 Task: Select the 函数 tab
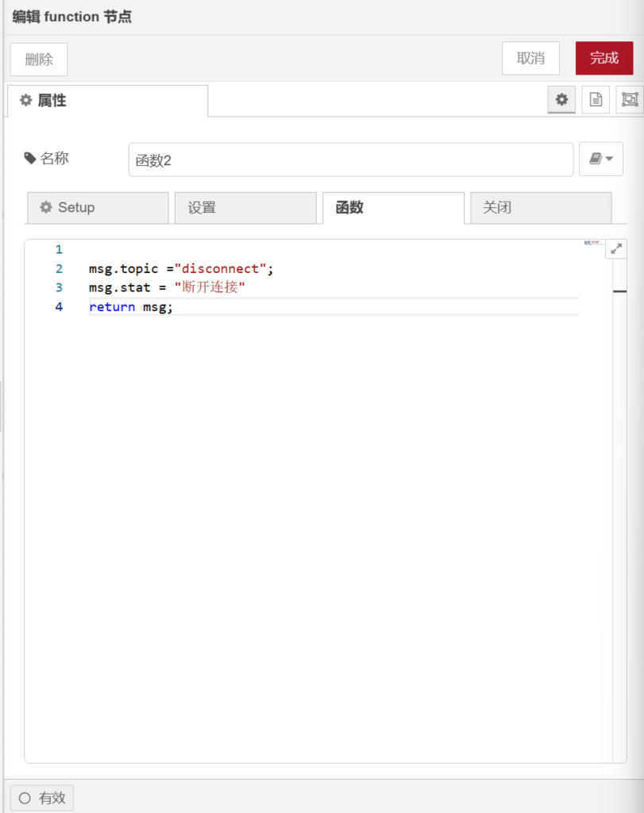[x=393, y=208]
